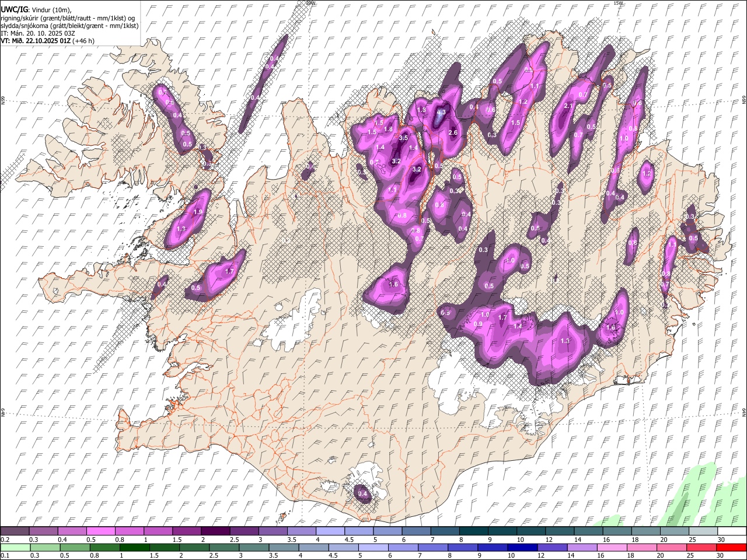This screenshot has width=747, height=560.
Task: Click the pale green rain swatch for 0.1 mm
Action: 15,547
